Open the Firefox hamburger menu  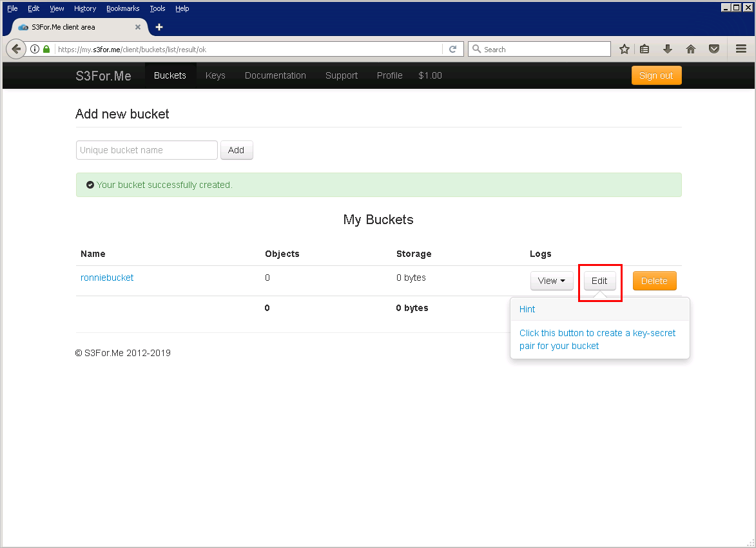(x=741, y=49)
